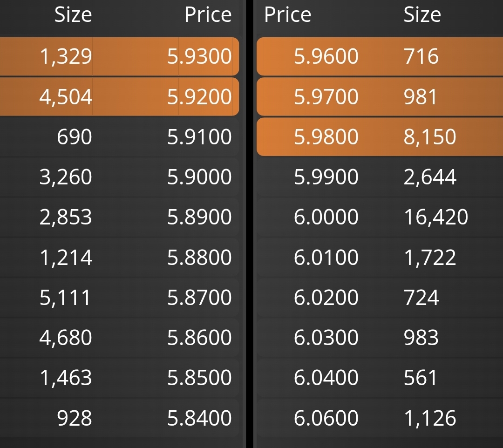The height and width of the screenshot is (448, 503).
Task: Select the bid row priced 5.9300
Action: pos(119,56)
